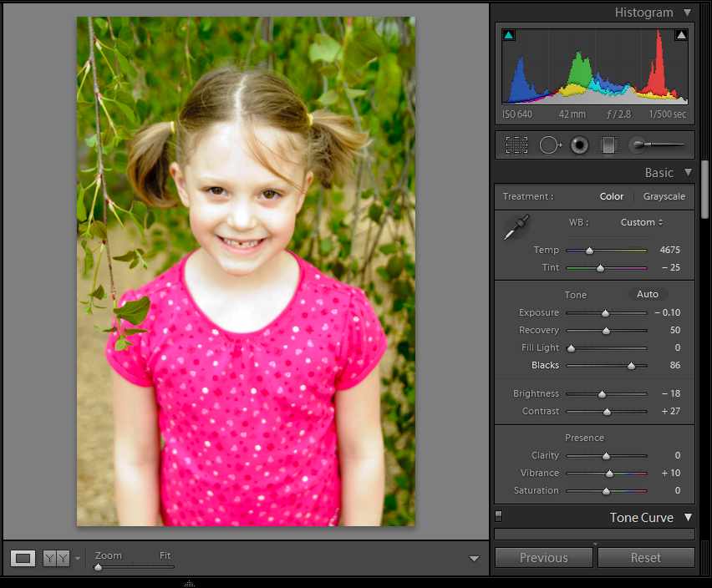The image size is (712, 588).
Task: Click the Zoom slider handle
Action: (98, 566)
